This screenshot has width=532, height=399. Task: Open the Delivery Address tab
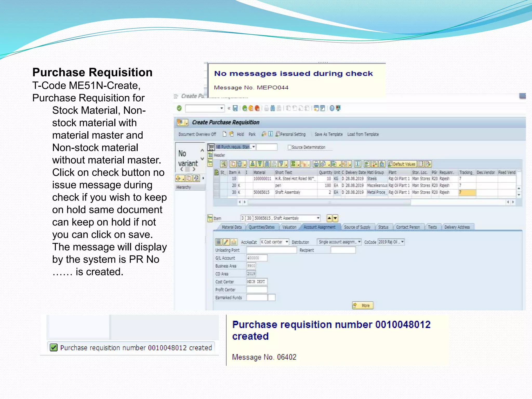(x=457, y=227)
